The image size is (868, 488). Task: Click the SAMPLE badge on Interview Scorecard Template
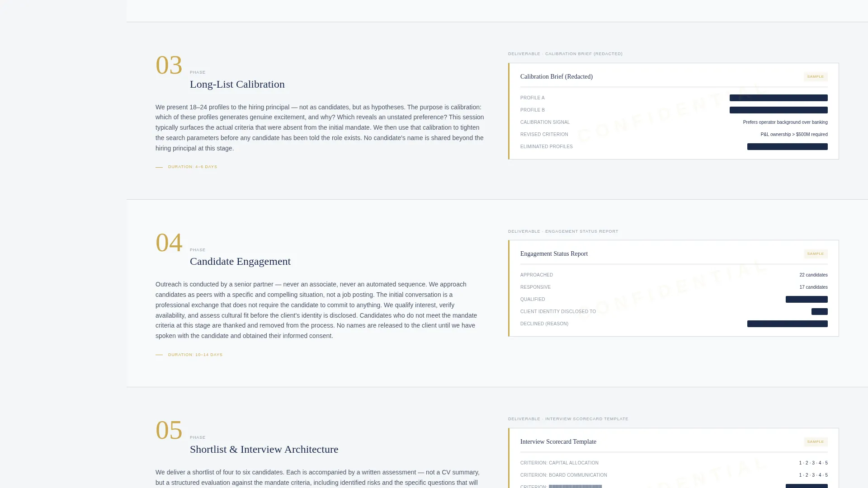pos(816,442)
